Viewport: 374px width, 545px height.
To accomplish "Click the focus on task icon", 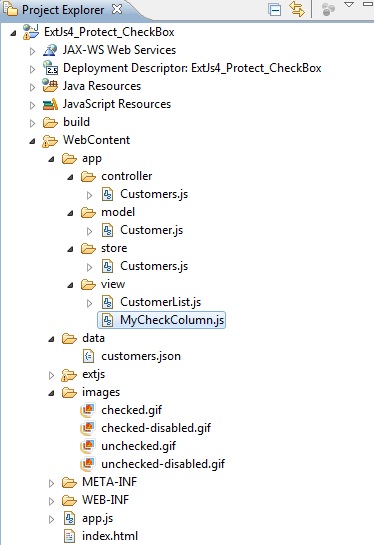I will pos(328,10).
